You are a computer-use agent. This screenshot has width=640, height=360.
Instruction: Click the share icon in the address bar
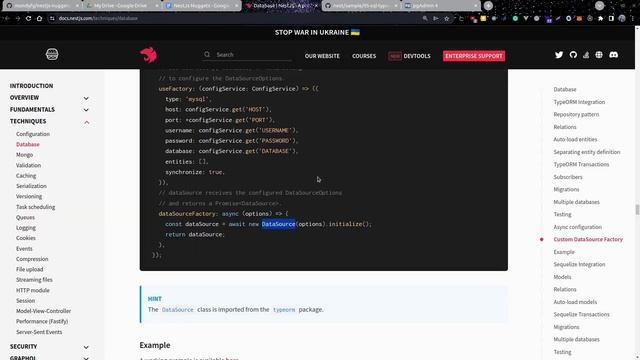(x=436, y=18)
